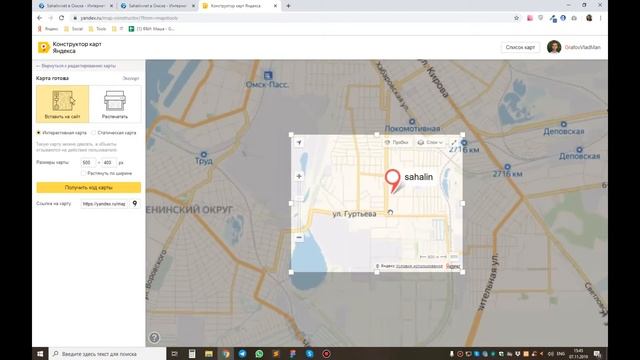Open 'Список карт' button
This screenshot has height=360, width=640.
(x=520, y=47)
